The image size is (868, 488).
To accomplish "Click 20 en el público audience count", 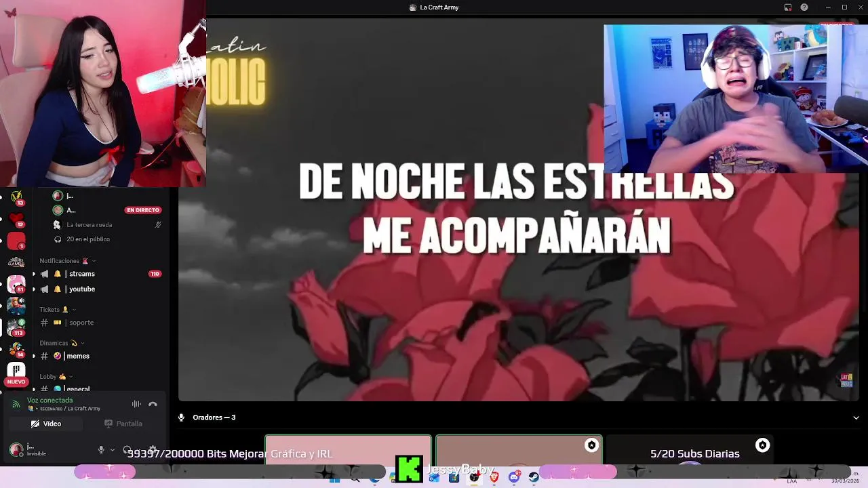I will (88, 239).
